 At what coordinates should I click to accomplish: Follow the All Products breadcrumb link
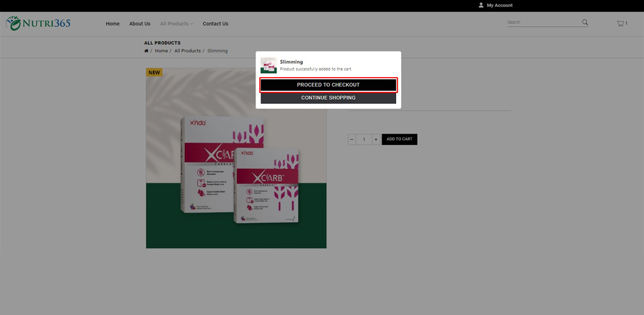(x=187, y=51)
